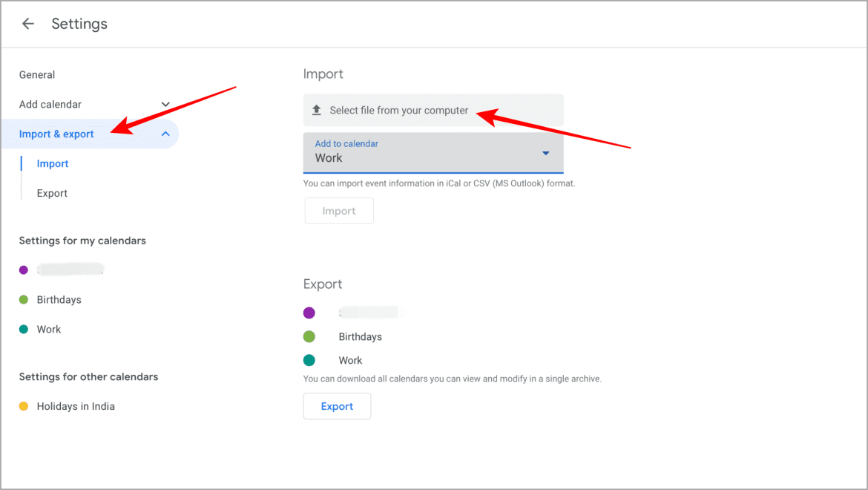This screenshot has width=868, height=490.
Task: Select the Export sub-item in the sidebar
Action: (52, 194)
